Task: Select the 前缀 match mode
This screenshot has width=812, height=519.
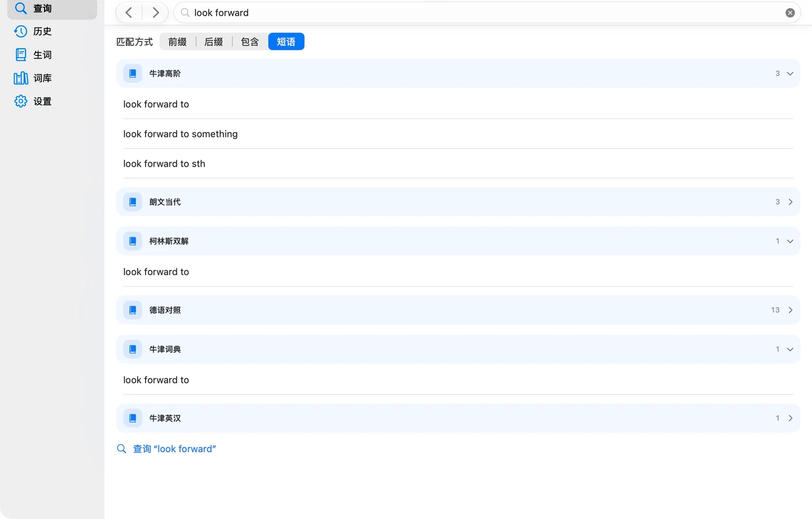Action: [177, 42]
